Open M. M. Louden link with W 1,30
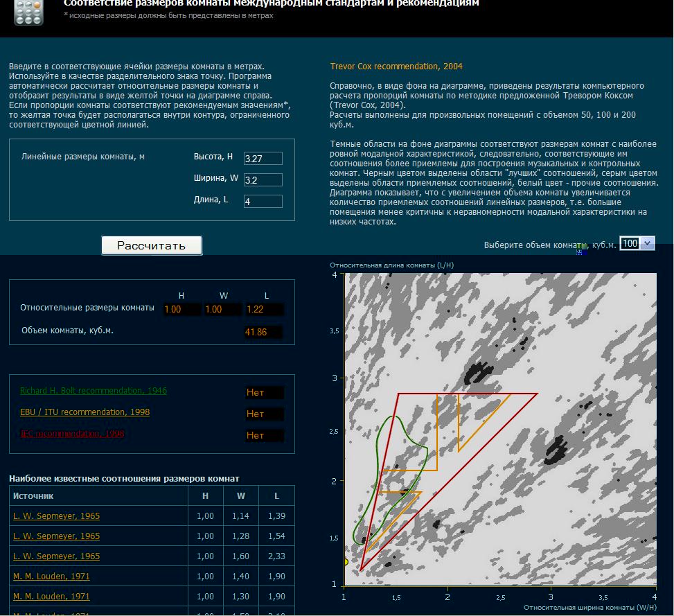 [51, 597]
